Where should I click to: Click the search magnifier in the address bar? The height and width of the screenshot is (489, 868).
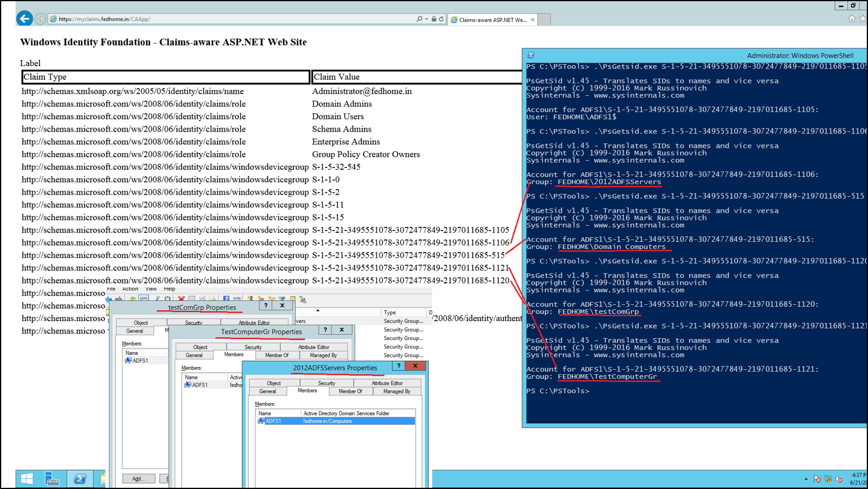pyautogui.click(x=420, y=19)
